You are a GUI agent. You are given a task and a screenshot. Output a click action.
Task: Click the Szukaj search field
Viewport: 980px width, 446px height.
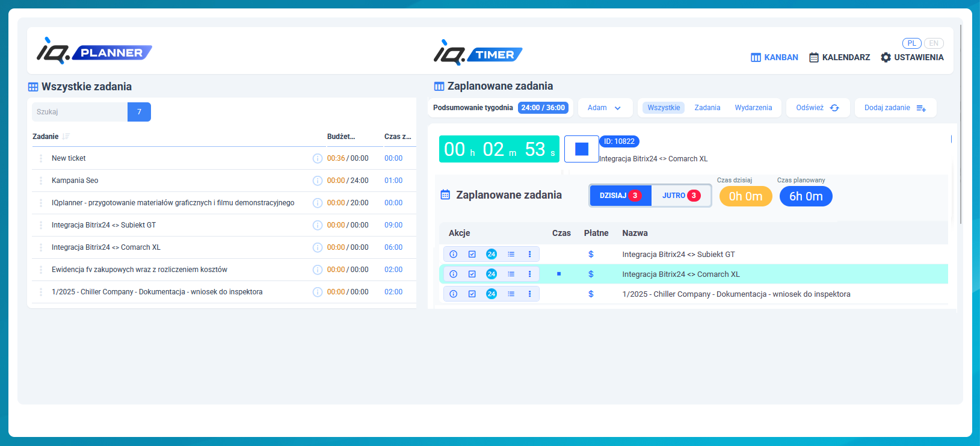79,112
